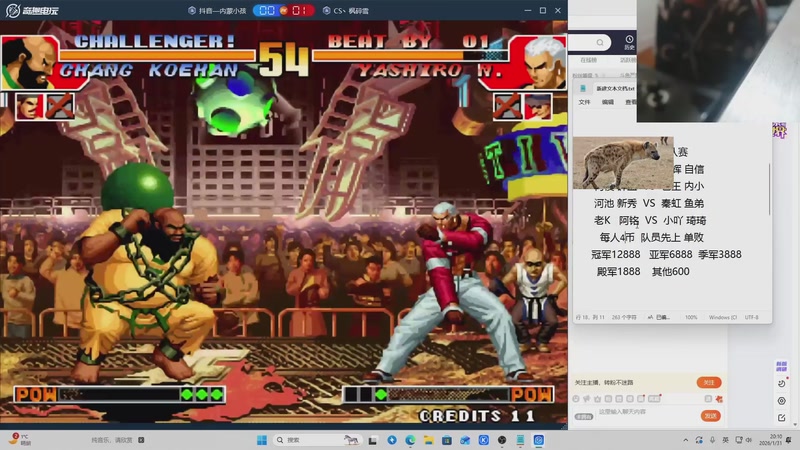The image size is (800, 450).
Task: Open the weather widget on the taskbar
Action: 19,440
